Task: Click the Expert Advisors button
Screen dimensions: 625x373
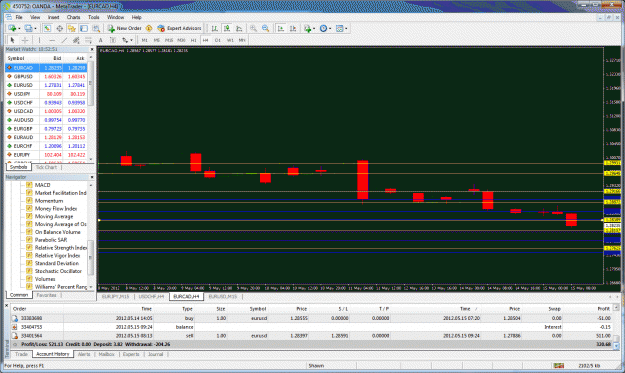Action: click(179, 28)
